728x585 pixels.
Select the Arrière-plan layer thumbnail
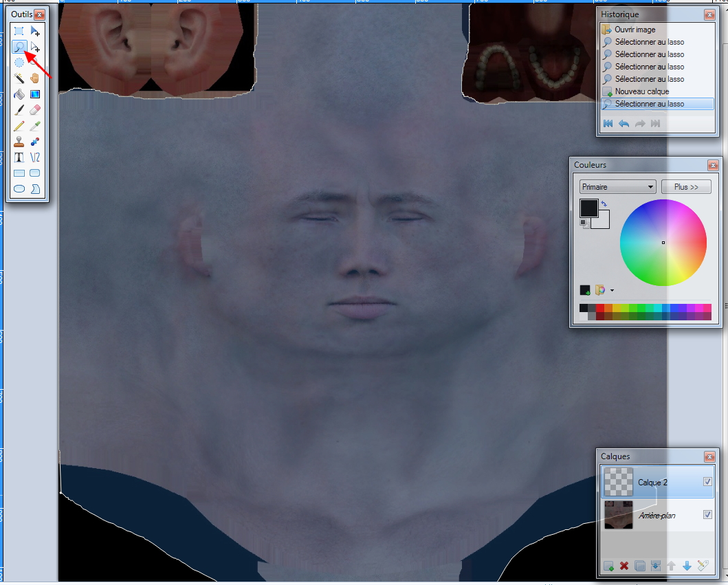[x=618, y=514]
